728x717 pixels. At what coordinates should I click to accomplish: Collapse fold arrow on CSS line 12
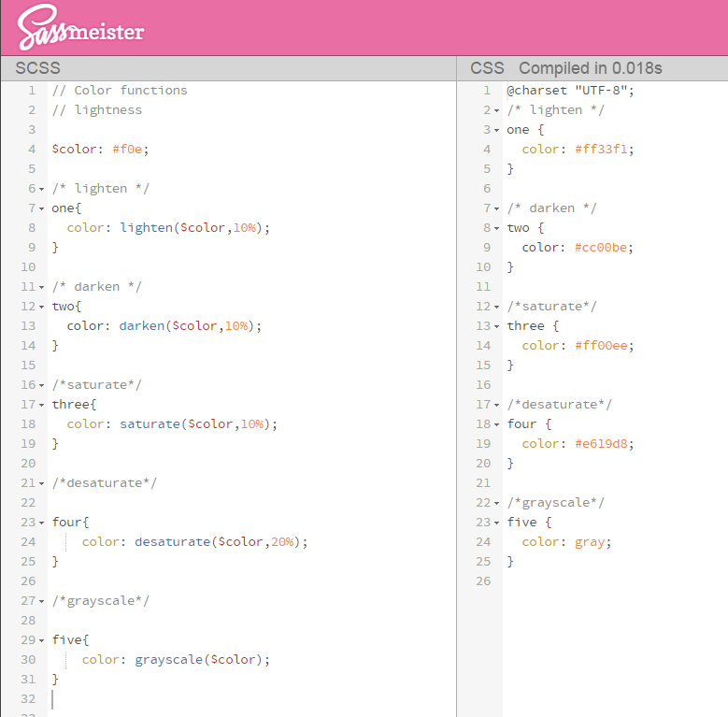(497, 307)
